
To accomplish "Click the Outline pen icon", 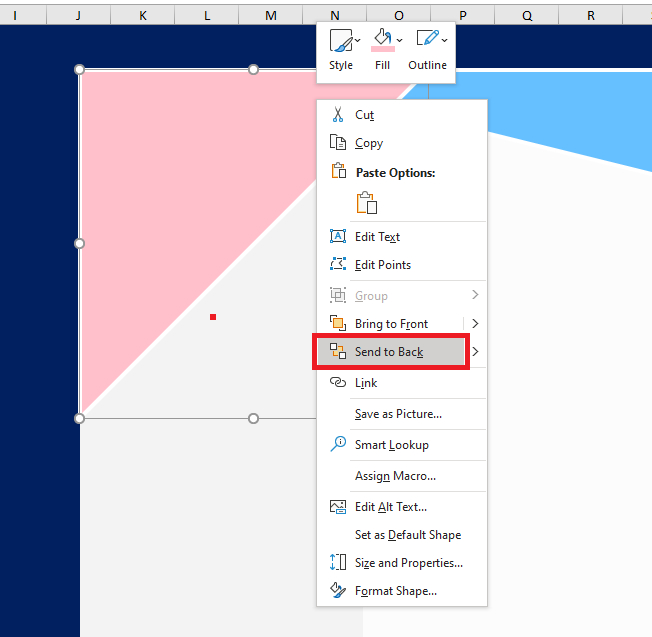I will tap(428, 38).
